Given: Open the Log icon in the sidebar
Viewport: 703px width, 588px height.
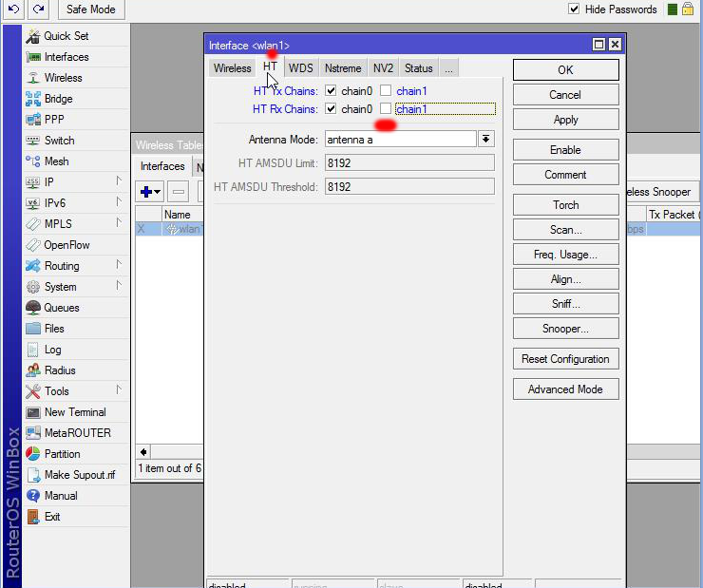Looking at the screenshot, I should tap(33, 350).
